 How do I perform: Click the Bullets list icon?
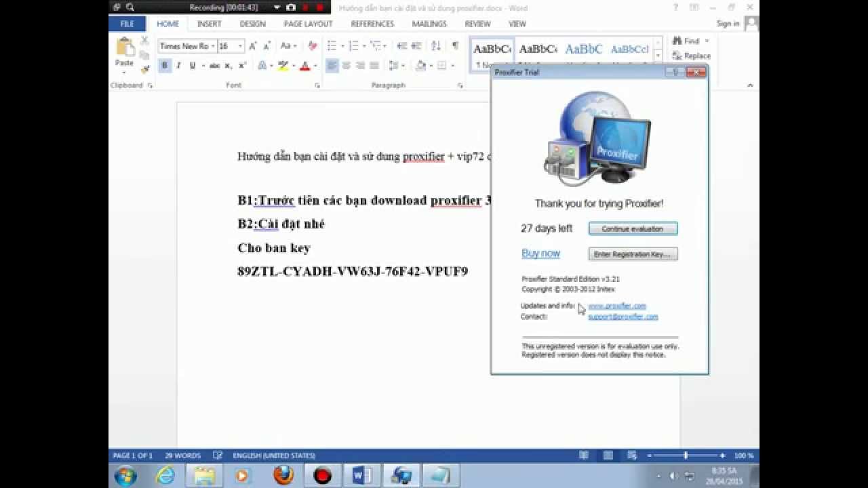pos(332,46)
